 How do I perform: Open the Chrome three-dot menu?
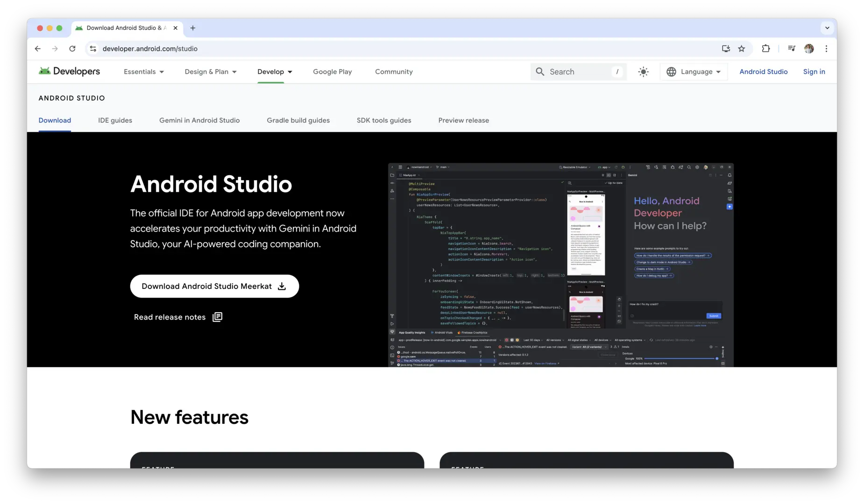coord(826,49)
